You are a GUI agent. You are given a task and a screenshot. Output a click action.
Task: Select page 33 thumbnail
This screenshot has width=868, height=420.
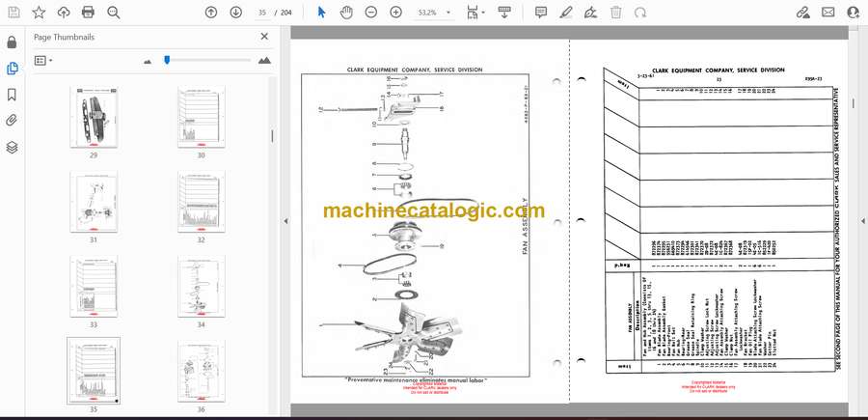click(93, 287)
